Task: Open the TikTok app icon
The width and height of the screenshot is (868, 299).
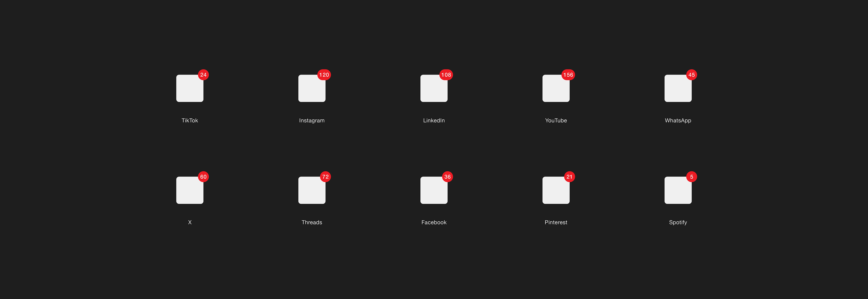Action: click(x=190, y=88)
